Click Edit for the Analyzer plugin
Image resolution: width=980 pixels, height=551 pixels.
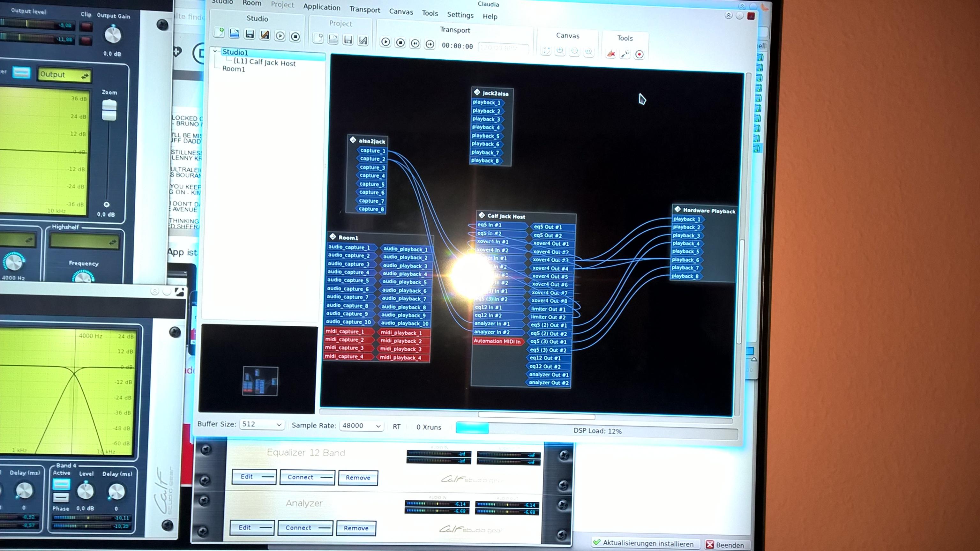click(x=252, y=528)
